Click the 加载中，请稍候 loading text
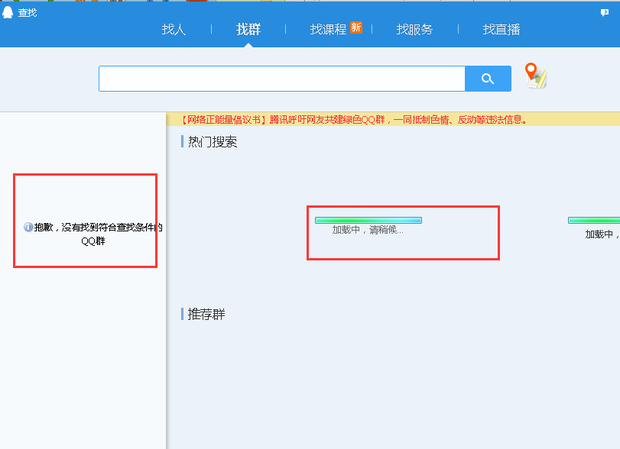The height and width of the screenshot is (449, 620). 368,230
